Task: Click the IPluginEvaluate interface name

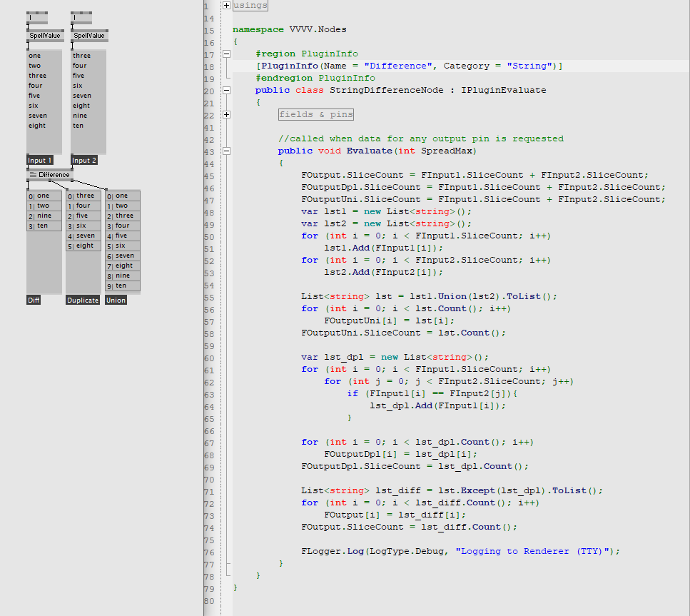Action: 504,90
